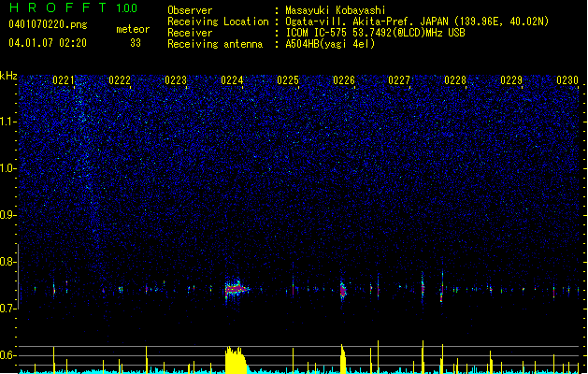The image size is (588, 374).
Task: Select the observer name Masayuki Kobayashi
Action: (336, 10)
